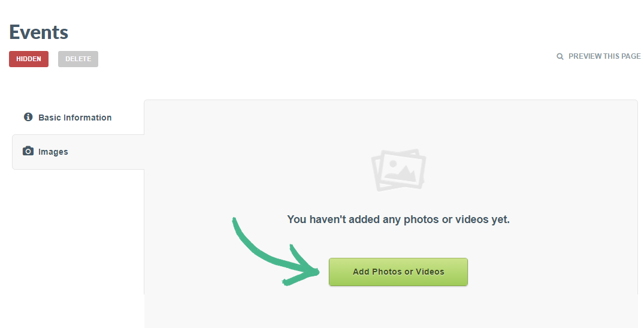644x328 pixels.
Task: Click the magnifying glass preview icon
Action: (560, 56)
